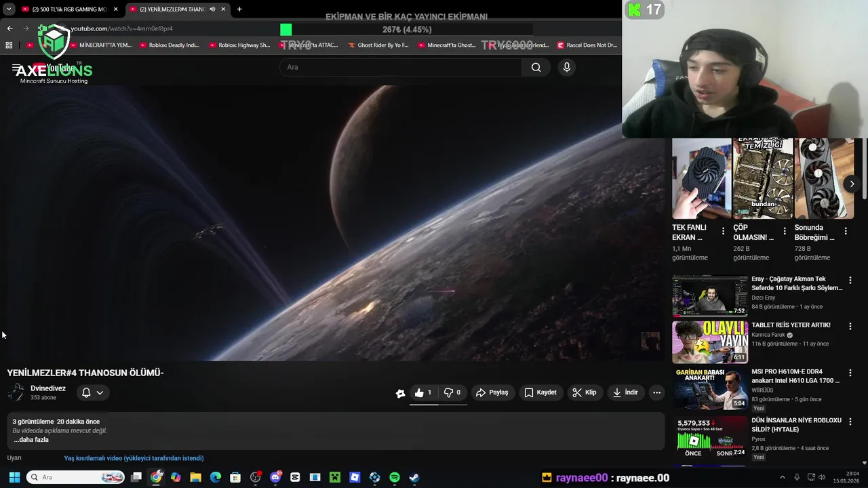Open CapCut from taskbar

[295, 477]
